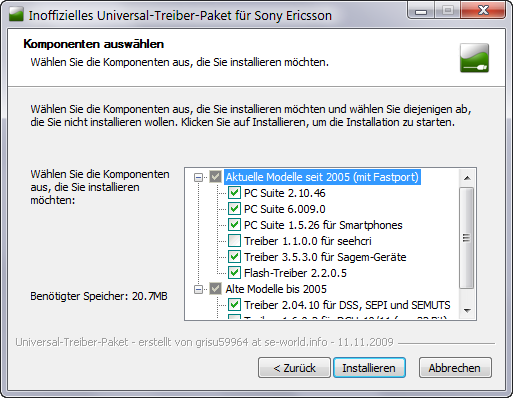Screen dimensions: 513x398
Task: Go back with the Zurück button
Action: 294,368
